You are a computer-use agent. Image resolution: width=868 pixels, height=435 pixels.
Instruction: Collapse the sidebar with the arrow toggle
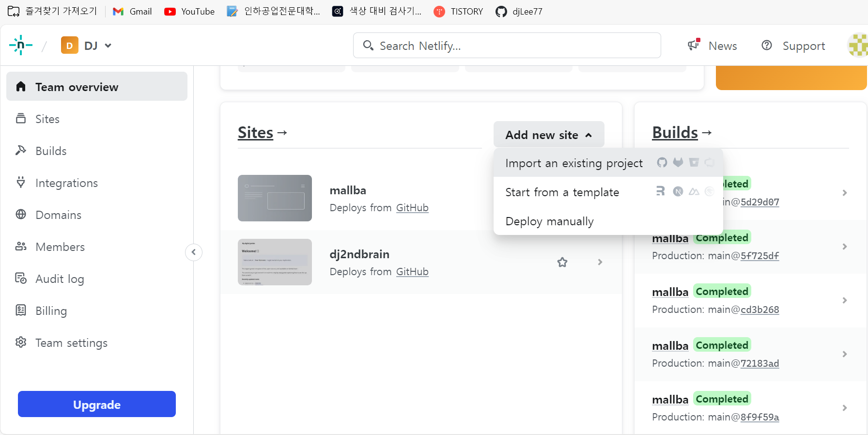pyautogui.click(x=194, y=252)
